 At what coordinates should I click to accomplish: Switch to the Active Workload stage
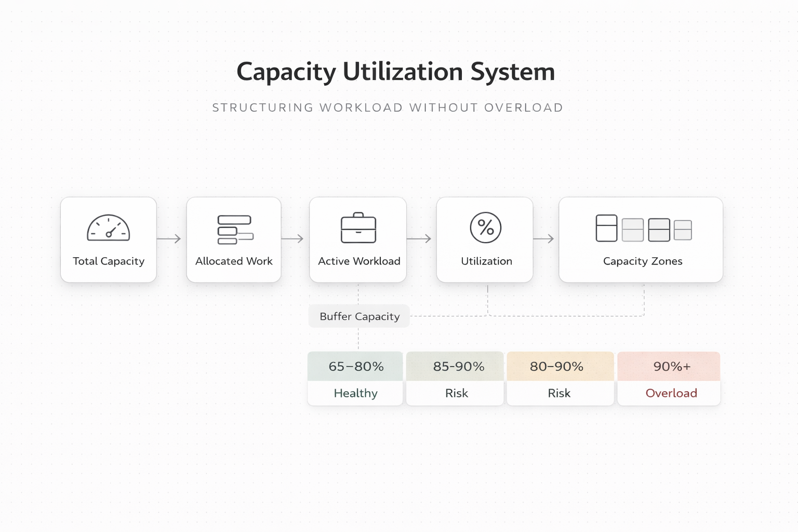(x=358, y=240)
